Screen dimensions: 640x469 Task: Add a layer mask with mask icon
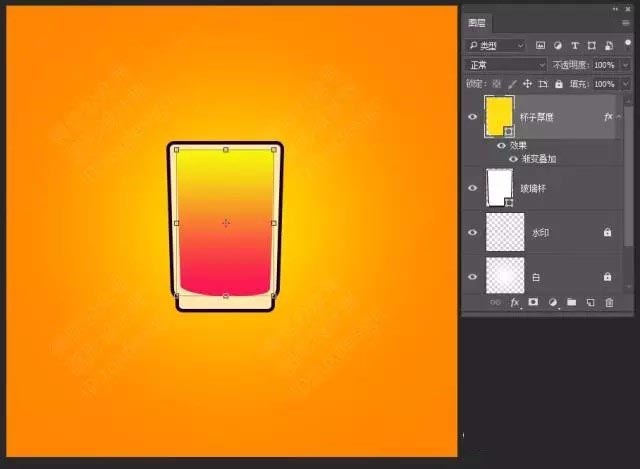pos(533,302)
